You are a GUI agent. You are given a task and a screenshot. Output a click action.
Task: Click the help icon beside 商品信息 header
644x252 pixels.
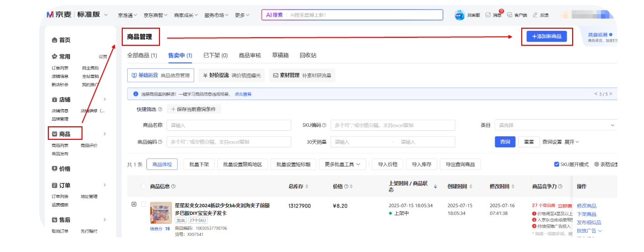[174, 187]
